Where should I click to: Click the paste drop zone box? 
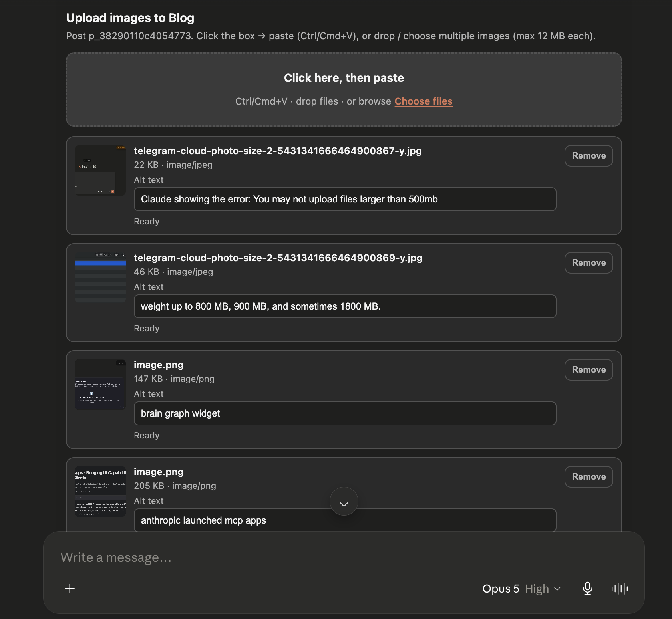(344, 89)
